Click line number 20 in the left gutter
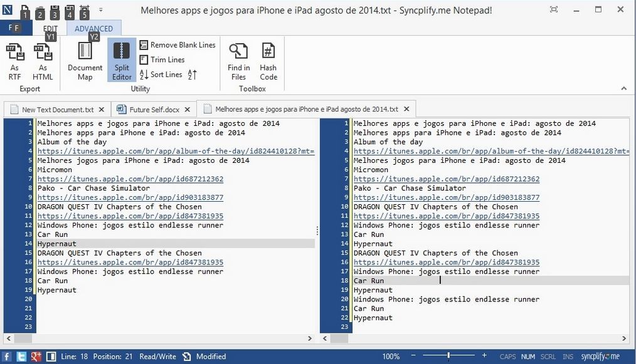This screenshot has width=636, height=364. point(28,299)
